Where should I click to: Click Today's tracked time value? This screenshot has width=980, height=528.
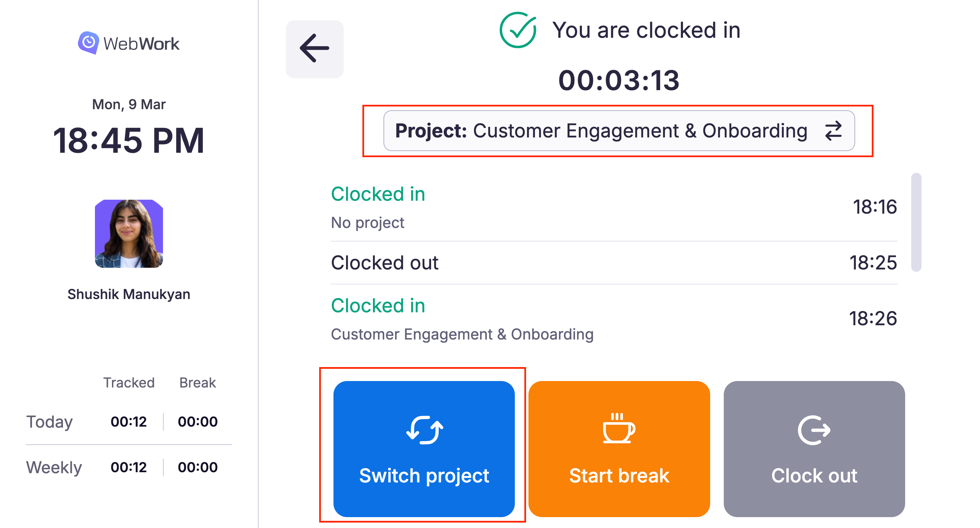click(x=129, y=422)
